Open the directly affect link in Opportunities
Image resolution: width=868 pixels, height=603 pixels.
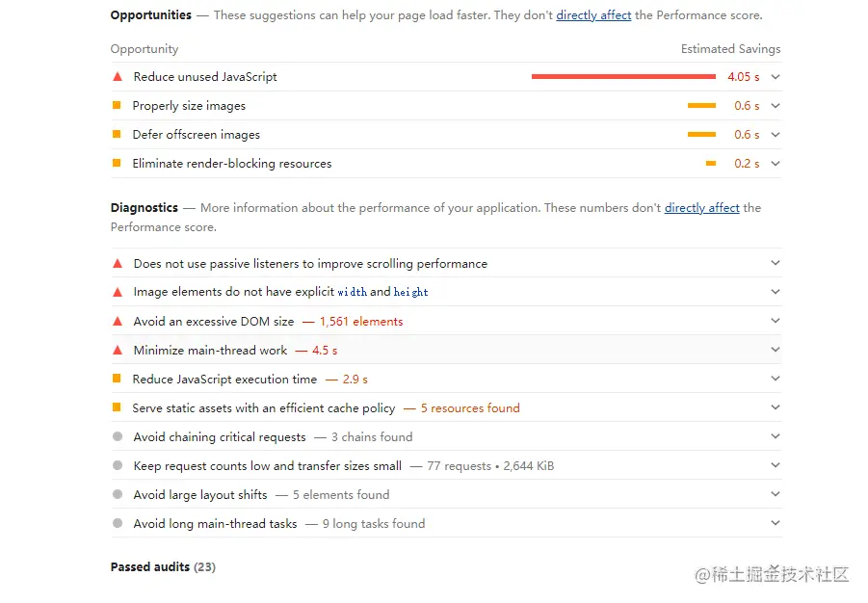[593, 15]
